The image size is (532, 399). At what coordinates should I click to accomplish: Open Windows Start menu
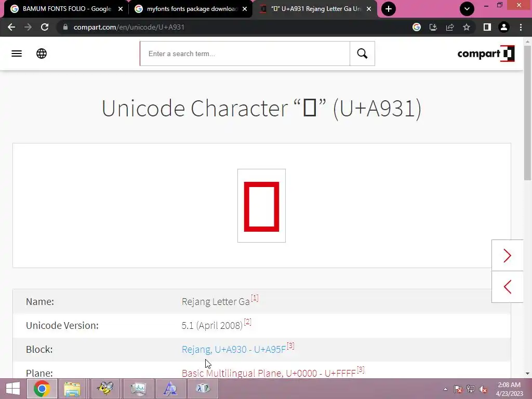[x=13, y=389]
